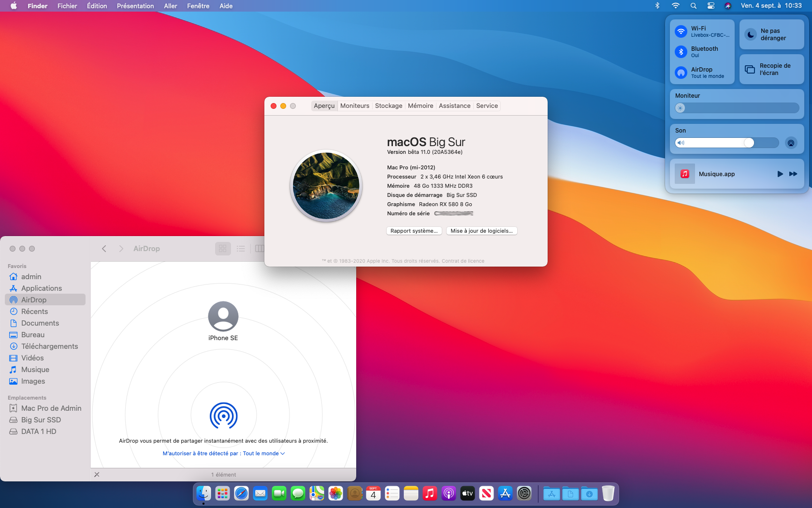Start FaceTime from the Dock

(279, 493)
